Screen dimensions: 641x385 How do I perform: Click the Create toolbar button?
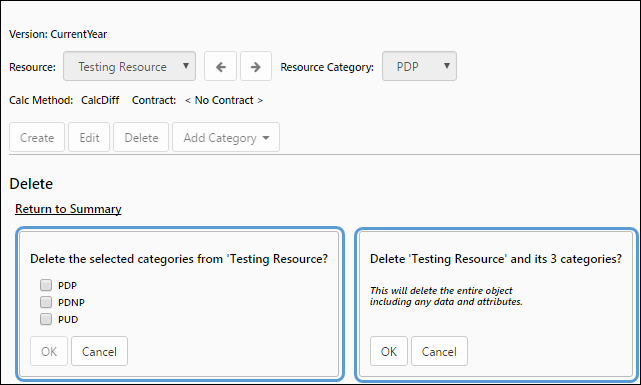(x=37, y=137)
